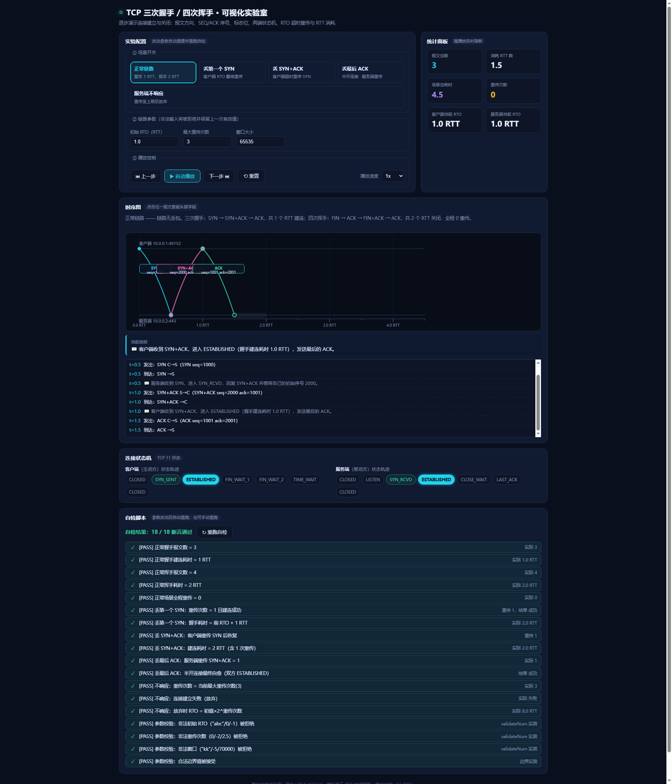Click the client start node on timeline
The width and height of the screenshot is (672, 784).
click(139, 249)
